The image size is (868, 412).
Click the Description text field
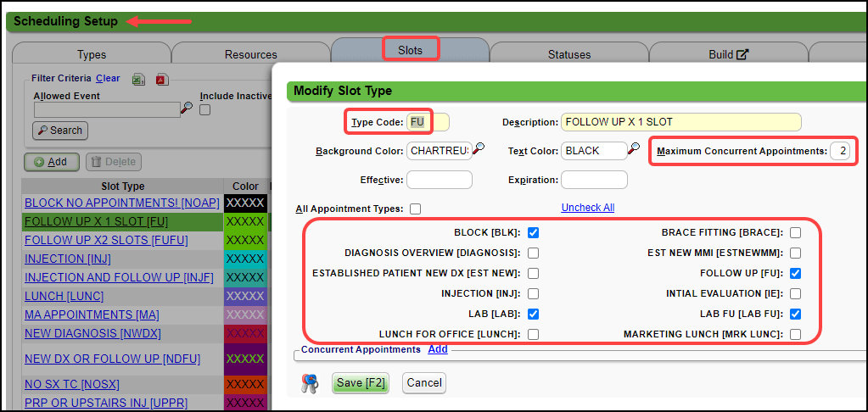pyautogui.click(x=680, y=122)
